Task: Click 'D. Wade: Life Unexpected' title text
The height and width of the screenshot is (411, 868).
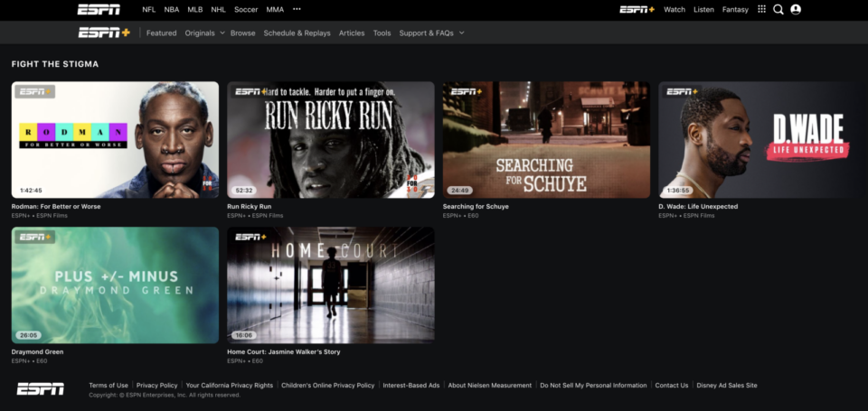Action: coord(698,206)
